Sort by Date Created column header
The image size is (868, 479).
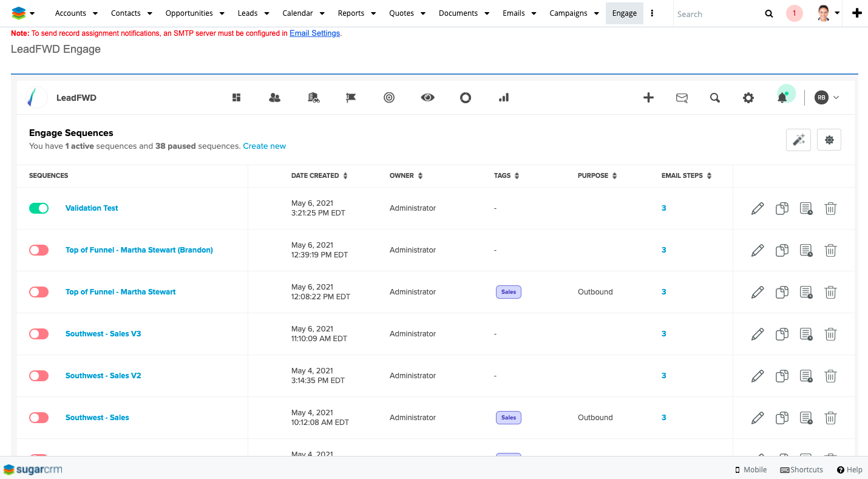tap(319, 175)
